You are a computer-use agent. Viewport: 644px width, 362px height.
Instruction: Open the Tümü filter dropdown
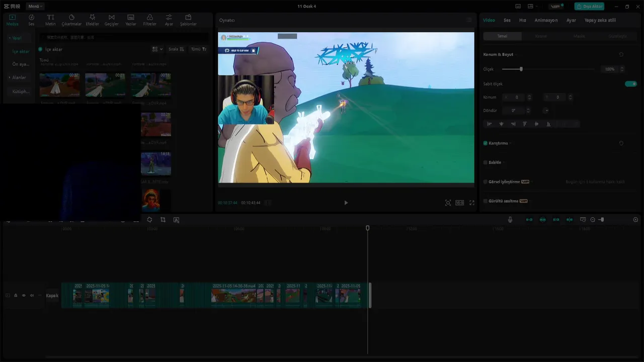pos(199,49)
